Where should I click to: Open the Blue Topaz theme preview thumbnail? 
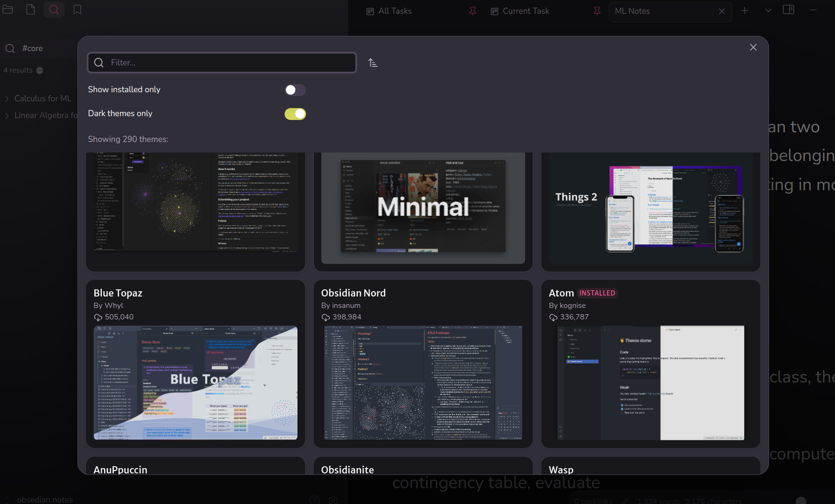click(195, 384)
